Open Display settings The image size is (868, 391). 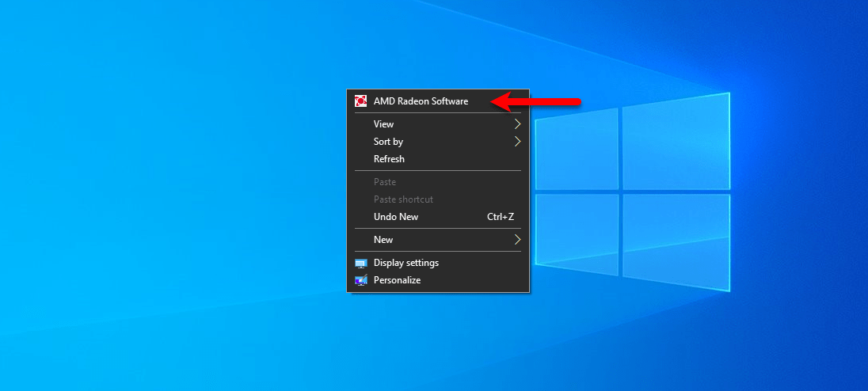pyautogui.click(x=438, y=263)
